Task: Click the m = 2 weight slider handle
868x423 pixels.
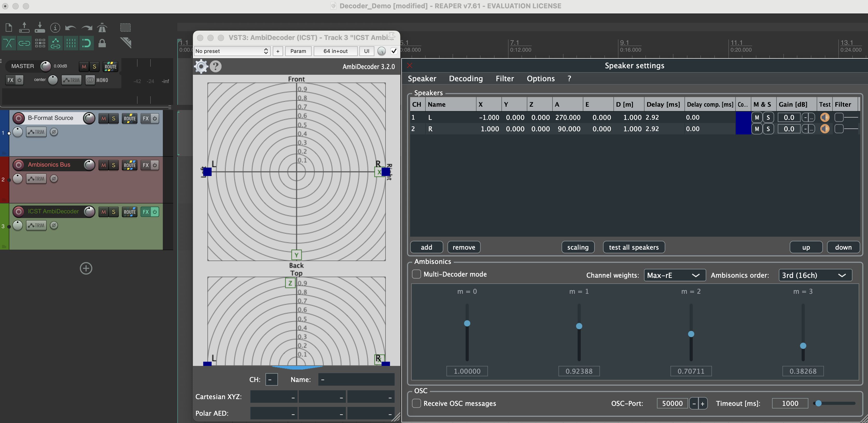Action: [691, 334]
